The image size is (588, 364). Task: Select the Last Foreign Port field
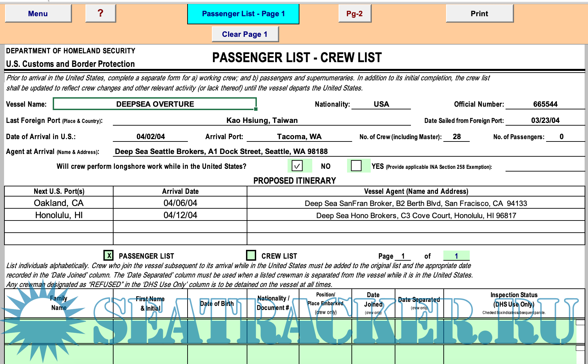262,121
